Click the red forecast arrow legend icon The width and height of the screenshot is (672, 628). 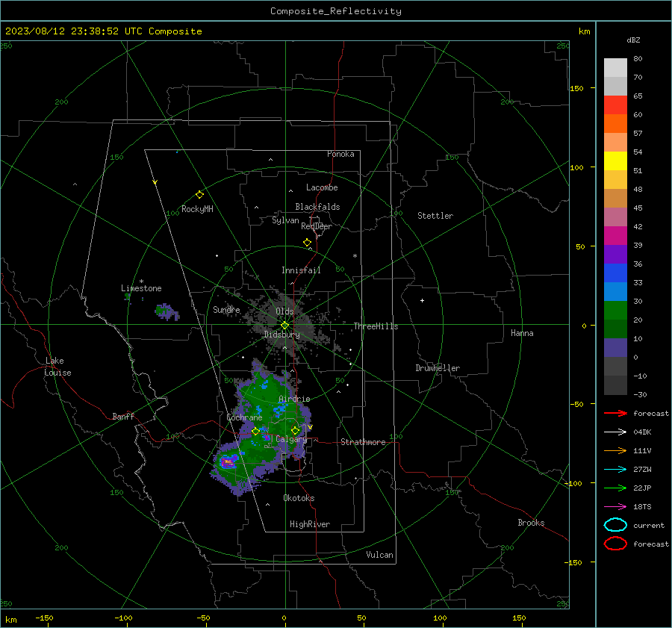[615, 413]
